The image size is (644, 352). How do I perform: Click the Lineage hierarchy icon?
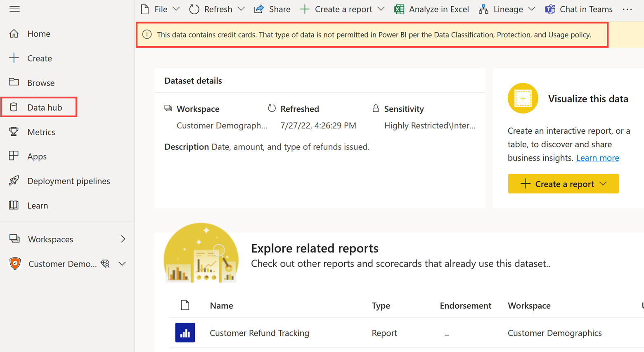click(x=483, y=9)
